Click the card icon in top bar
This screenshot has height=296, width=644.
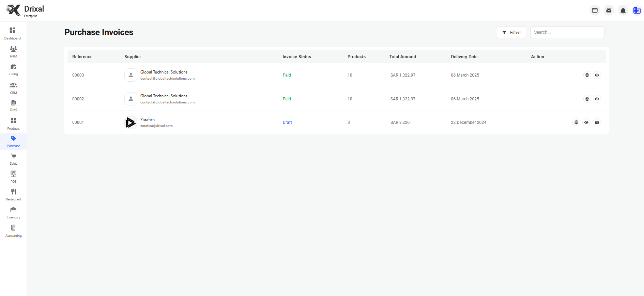pos(595,11)
